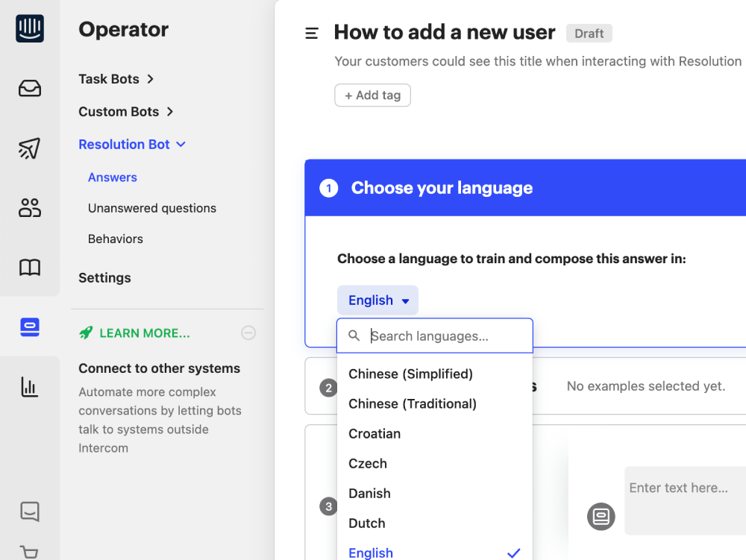Open the Articles book icon
Screen dimensions: 746x560
(x=30, y=268)
